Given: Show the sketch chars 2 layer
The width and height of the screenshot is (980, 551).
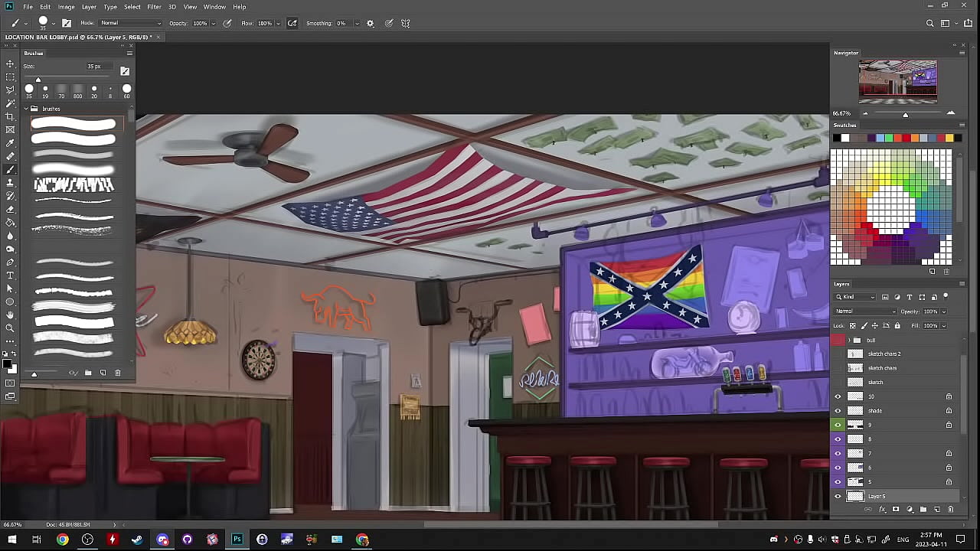Looking at the screenshot, I should click(x=838, y=354).
